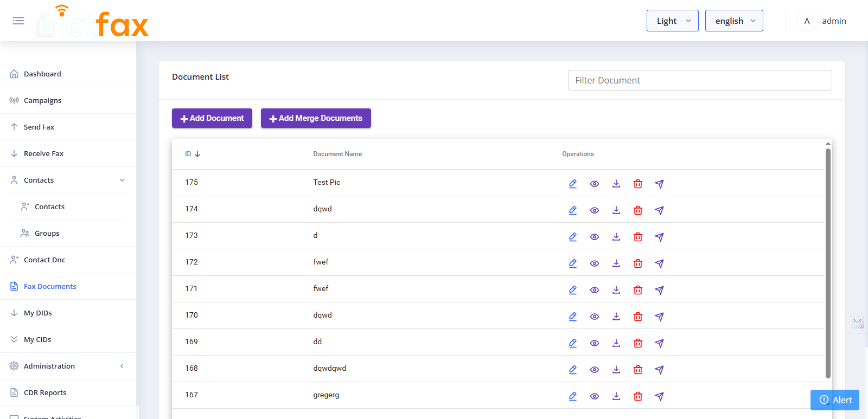Preview document with ID 170
Screen dimensions: 868x419
[x=595, y=317]
